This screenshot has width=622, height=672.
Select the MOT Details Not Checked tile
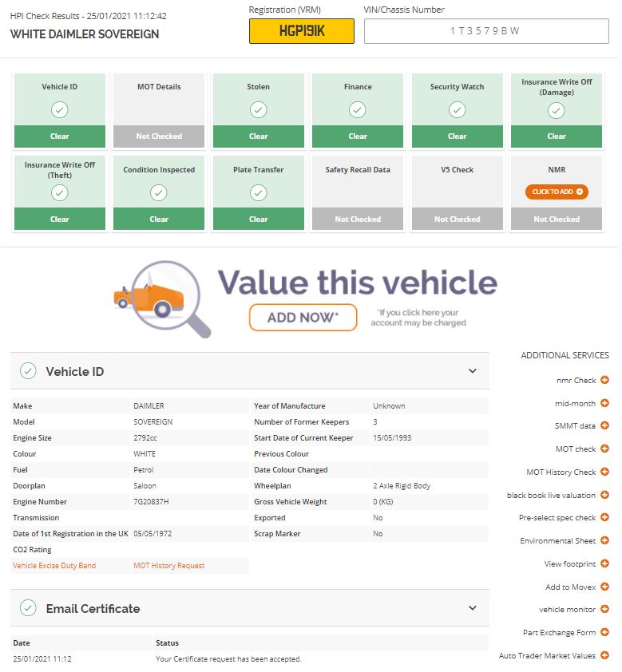[159, 111]
